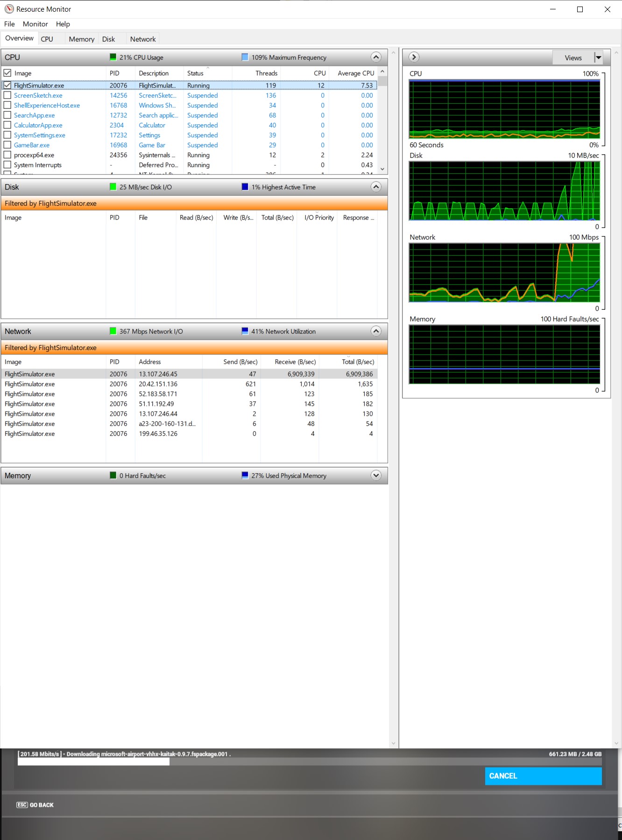Viewport: 622px width, 840px height.
Task: Sort disk table by Read (B/sec) column
Action: 196,217
